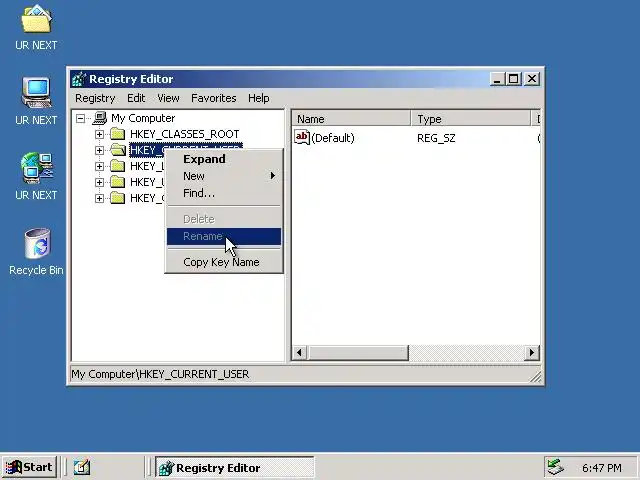
Task: Maximize the Registry Editor window
Action: [x=514, y=79]
